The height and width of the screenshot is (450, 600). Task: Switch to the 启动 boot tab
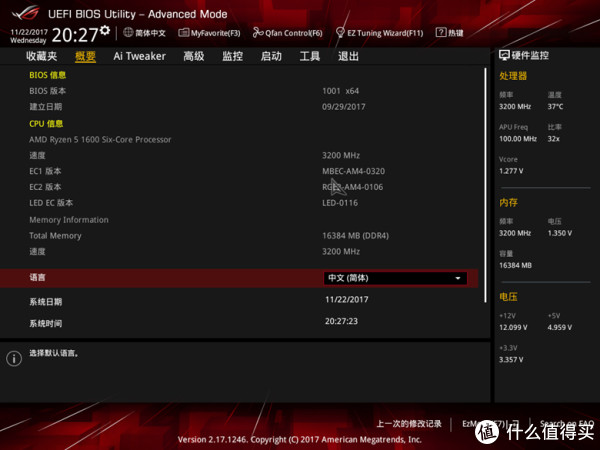click(x=271, y=56)
